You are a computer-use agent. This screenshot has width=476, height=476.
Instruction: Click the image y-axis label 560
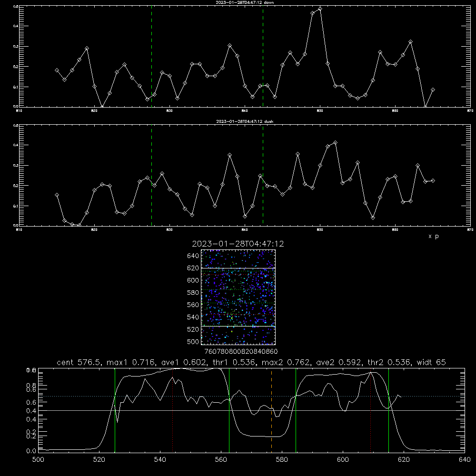pyautogui.click(x=193, y=305)
